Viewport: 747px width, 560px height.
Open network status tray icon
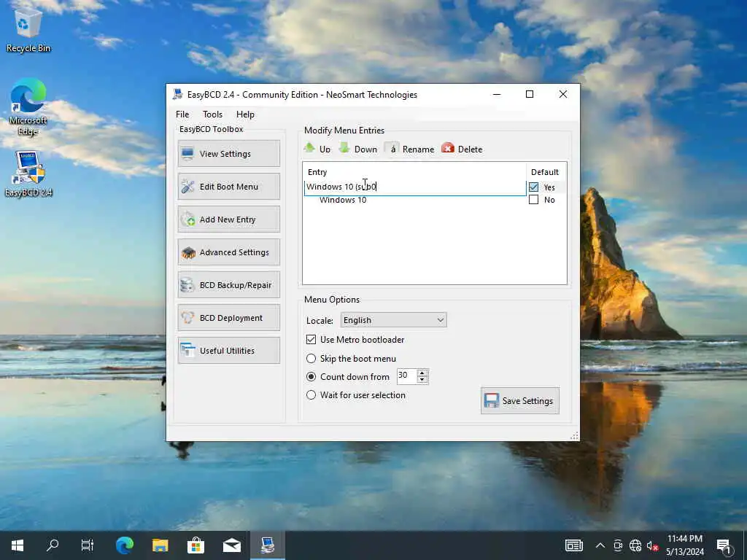pyautogui.click(x=635, y=545)
